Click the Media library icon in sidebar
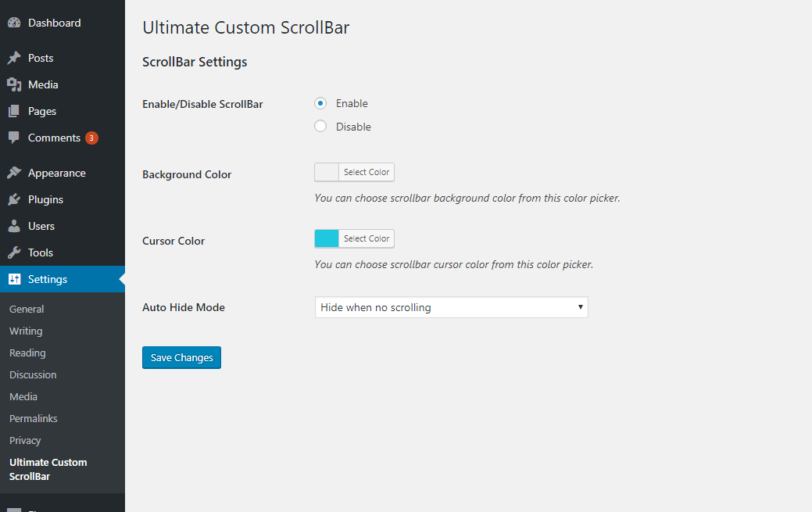Image resolution: width=812 pixels, height=512 pixels. click(14, 84)
